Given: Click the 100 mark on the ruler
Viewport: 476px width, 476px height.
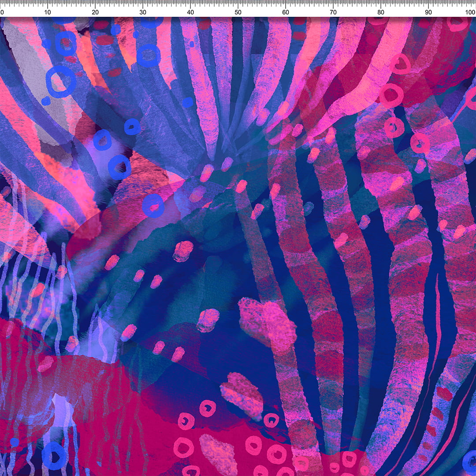Looking at the screenshot, I should [470, 12].
